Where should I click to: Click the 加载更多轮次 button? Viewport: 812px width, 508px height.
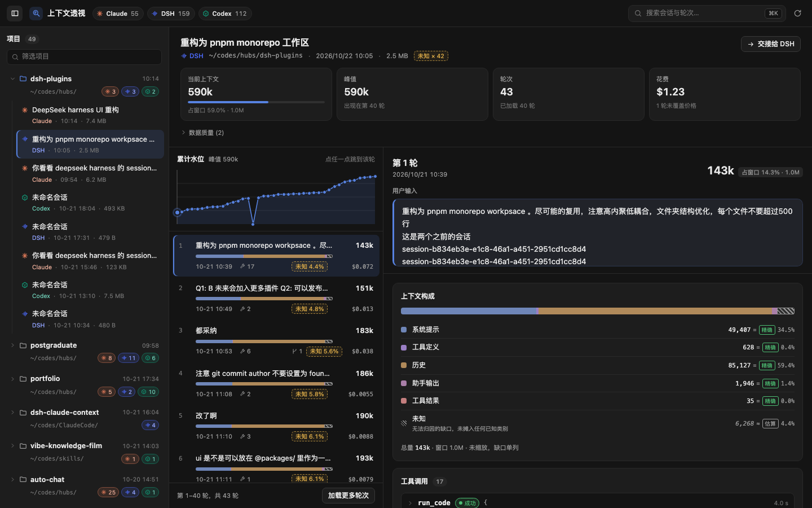click(x=348, y=496)
